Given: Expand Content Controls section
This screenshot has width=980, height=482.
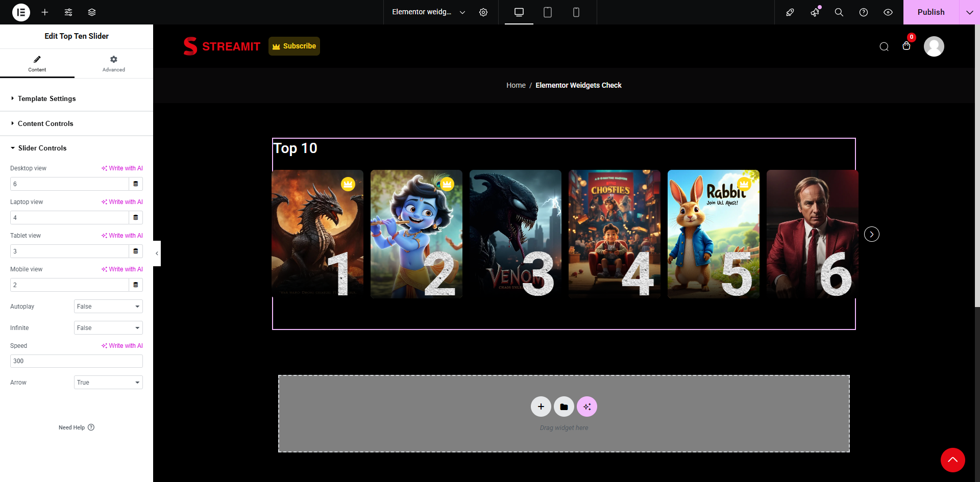Looking at the screenshot, I should (x=77, y=123).
